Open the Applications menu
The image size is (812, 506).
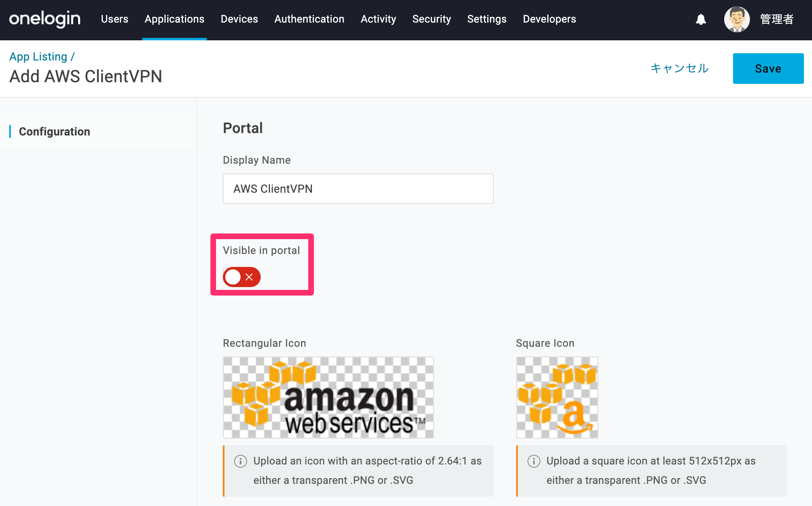click(x=174, y=19)
